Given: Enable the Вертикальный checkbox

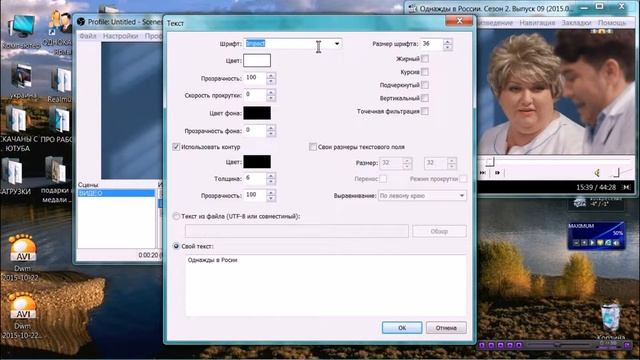Looking at the screenshot, I should click(425, 98).
